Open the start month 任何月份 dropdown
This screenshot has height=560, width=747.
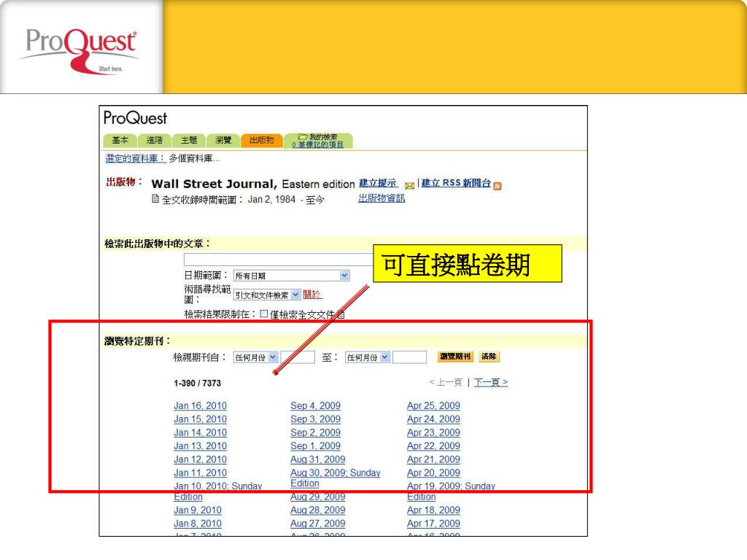click(255, 357)
